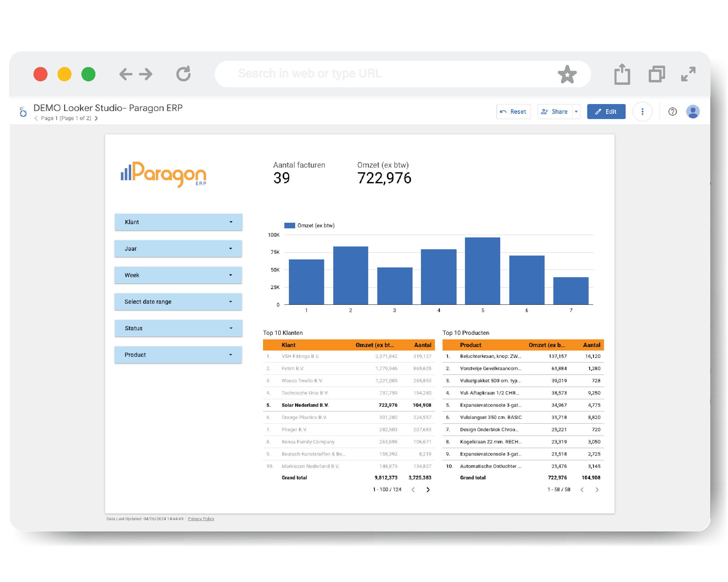
Task: Click the Reset button
Action: coord(514,112)
